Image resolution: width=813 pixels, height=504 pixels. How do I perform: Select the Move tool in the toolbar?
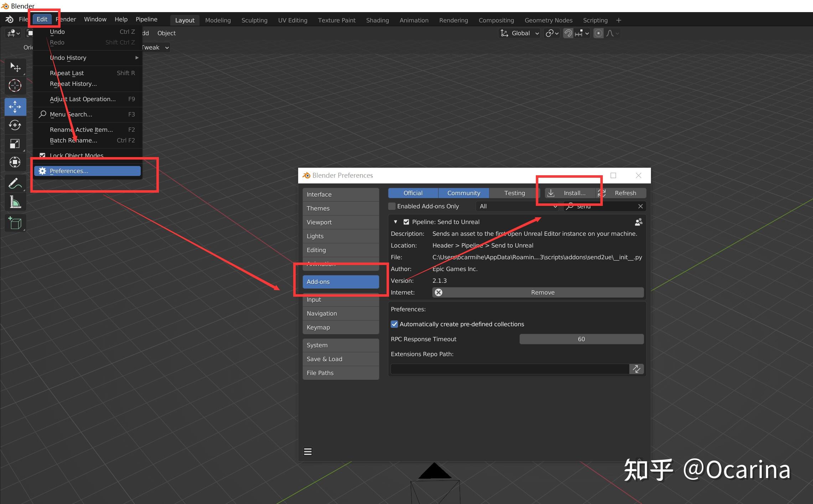point(15,106)
